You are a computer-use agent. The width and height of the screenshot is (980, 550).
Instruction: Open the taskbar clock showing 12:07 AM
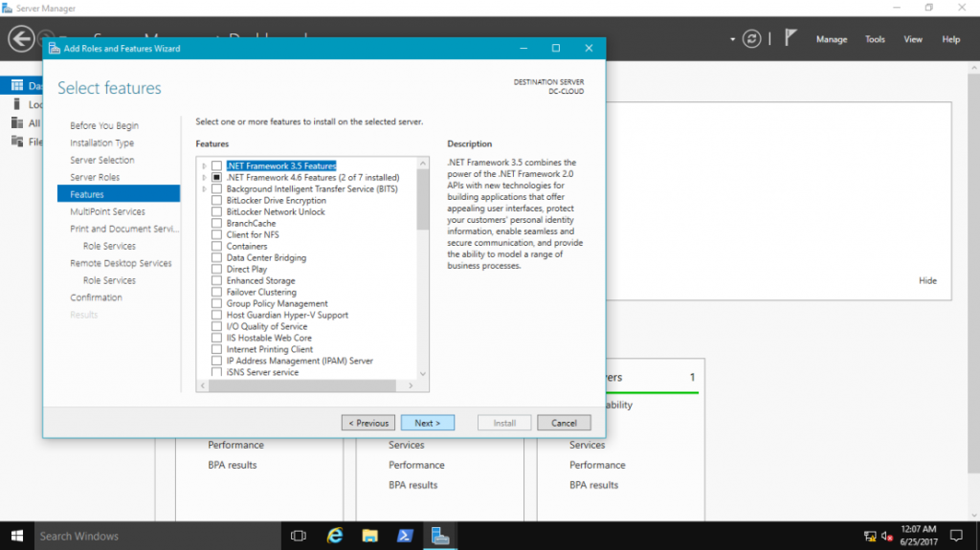pyautogui.click(x=919, y=536)
